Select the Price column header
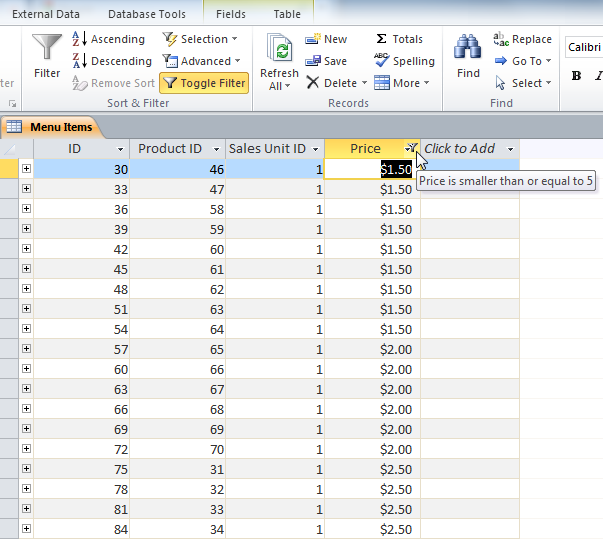Screen dimensions: 603x539 coord(365,148)
